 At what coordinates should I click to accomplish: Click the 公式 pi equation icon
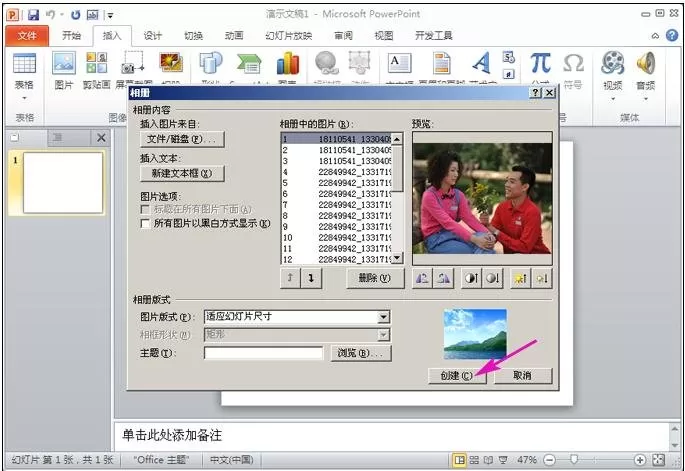point(540,63)
